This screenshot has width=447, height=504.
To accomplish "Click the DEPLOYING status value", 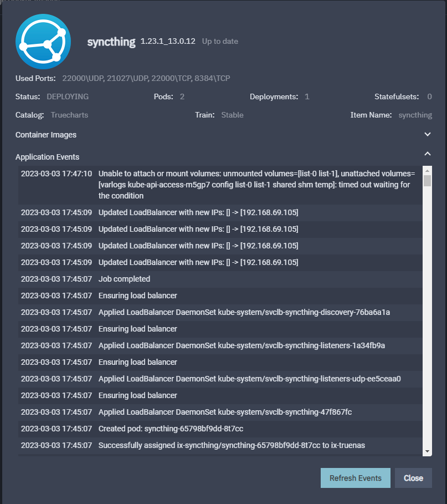I will 68,96.
